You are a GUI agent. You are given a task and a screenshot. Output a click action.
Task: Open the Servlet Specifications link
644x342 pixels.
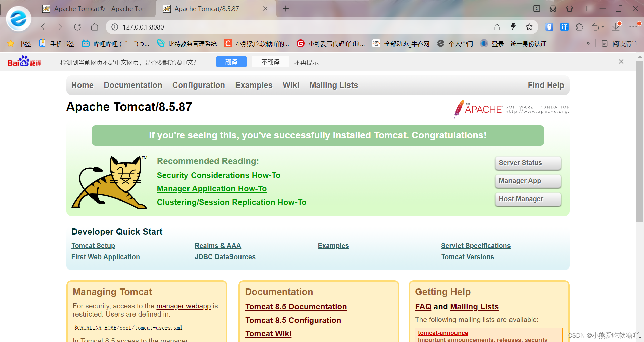point(476,246)
